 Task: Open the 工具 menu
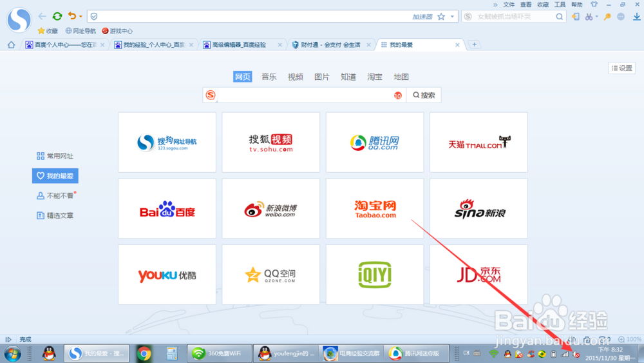(x=560, y=5)
